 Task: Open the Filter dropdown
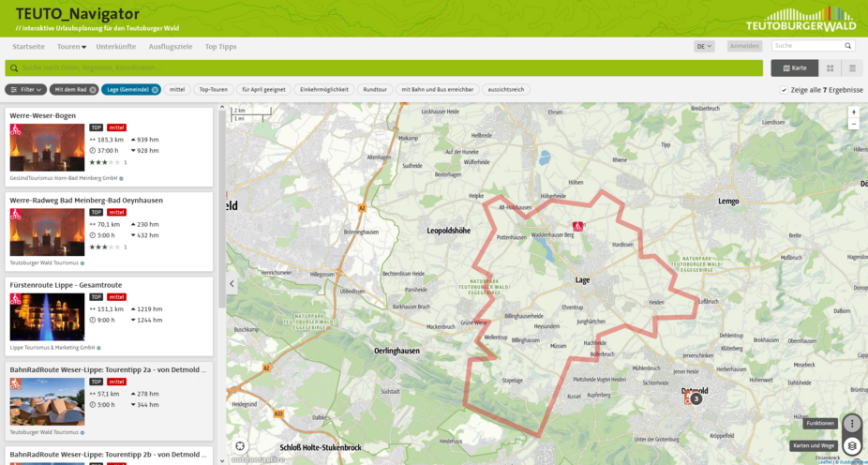25,90
